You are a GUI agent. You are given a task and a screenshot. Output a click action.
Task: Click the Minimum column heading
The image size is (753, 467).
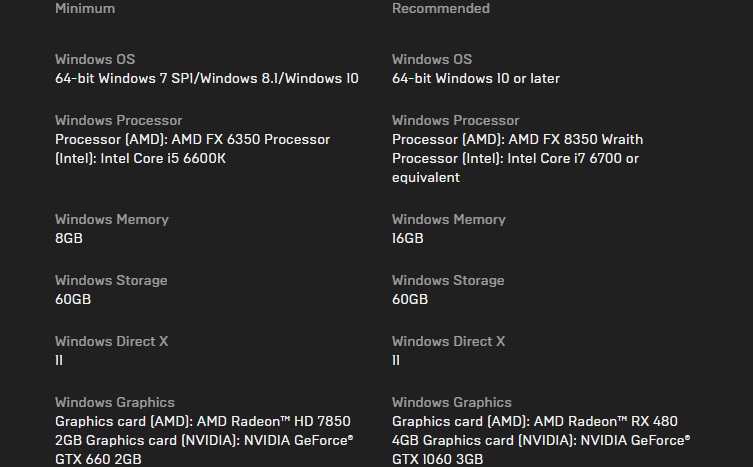click(x=85, y=9)
